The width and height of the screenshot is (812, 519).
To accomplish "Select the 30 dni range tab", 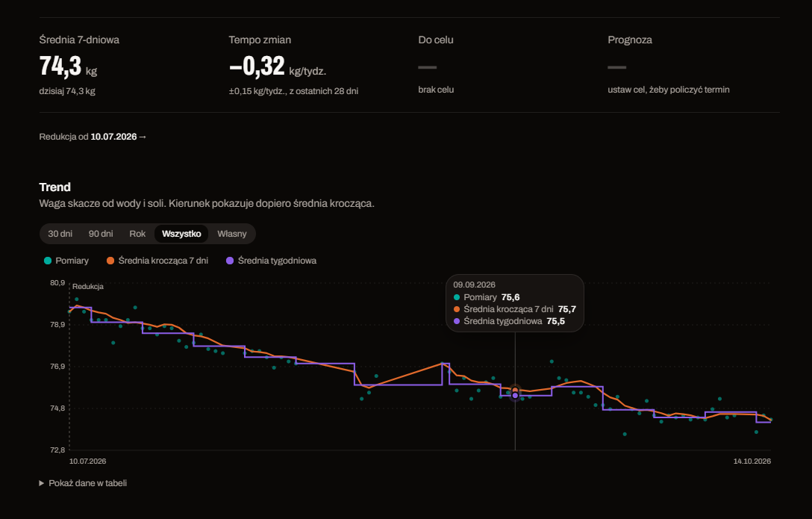I will click(60, 234).
